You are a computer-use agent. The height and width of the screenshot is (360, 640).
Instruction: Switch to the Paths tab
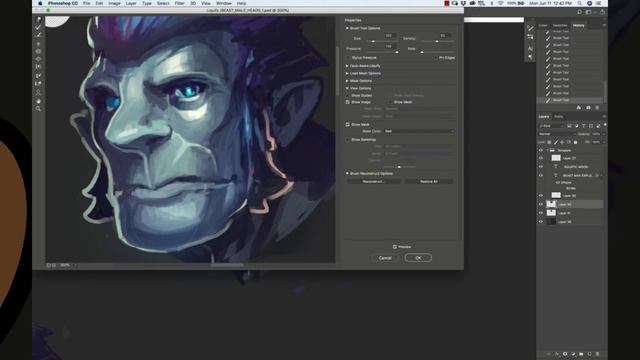tap(559, 117)
